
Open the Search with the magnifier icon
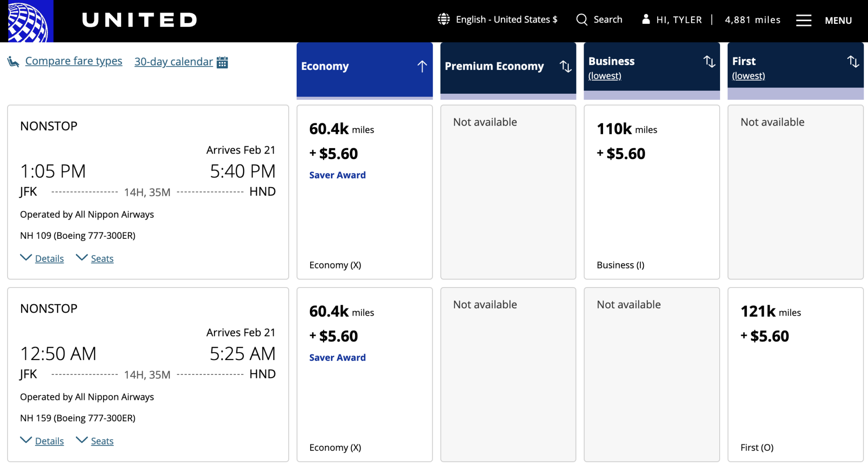click(x=582, y=20)
